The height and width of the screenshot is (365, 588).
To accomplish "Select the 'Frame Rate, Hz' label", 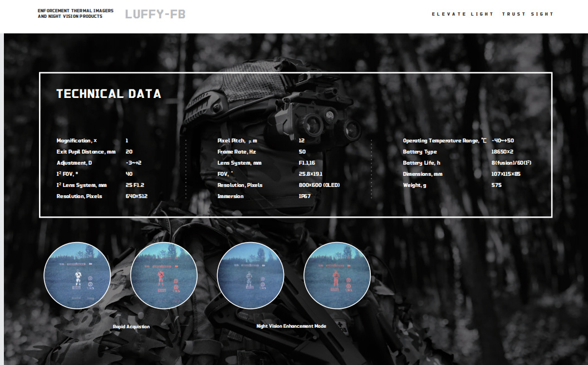I will [237, 152].
